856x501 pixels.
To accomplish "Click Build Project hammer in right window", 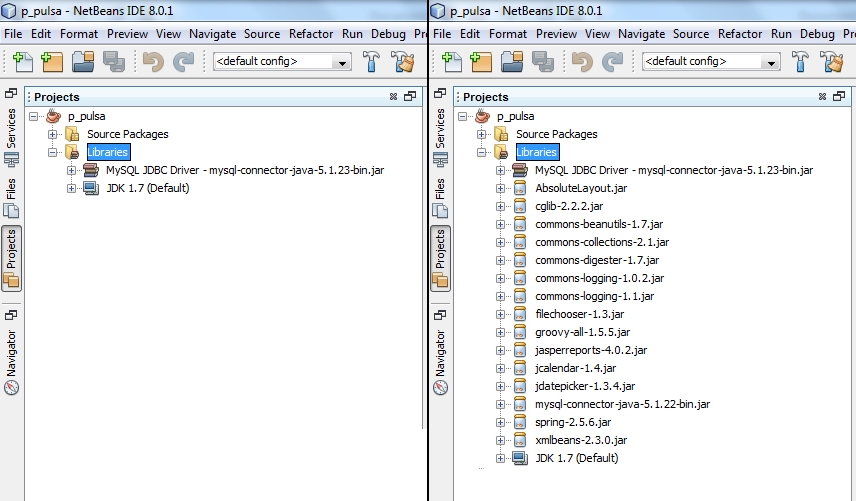I will click(800, 62).
